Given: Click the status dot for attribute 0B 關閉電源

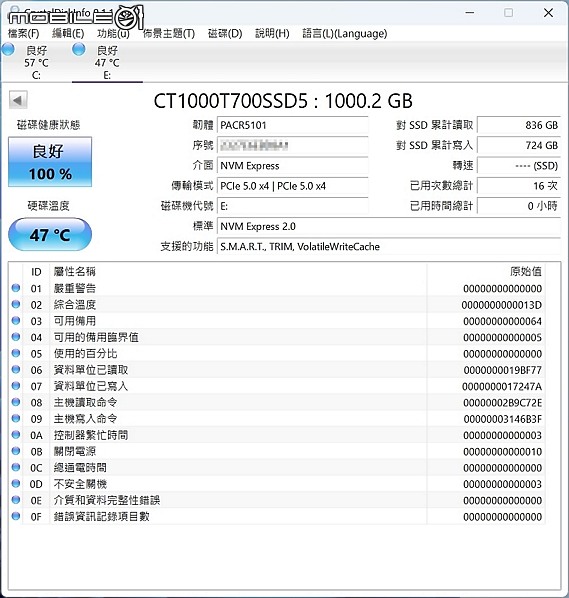Looking at the screenshot, I should pyautogui.click(x=16, y=451).
